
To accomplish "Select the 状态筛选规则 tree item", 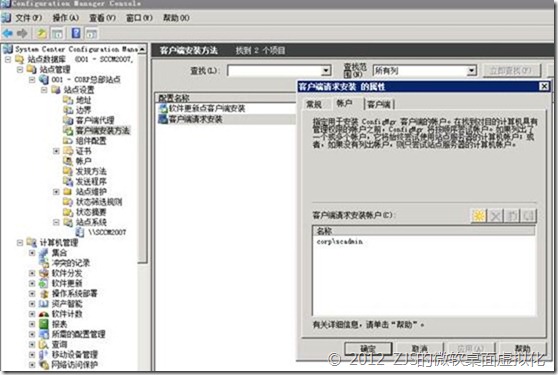I will [x=99, y=202].
